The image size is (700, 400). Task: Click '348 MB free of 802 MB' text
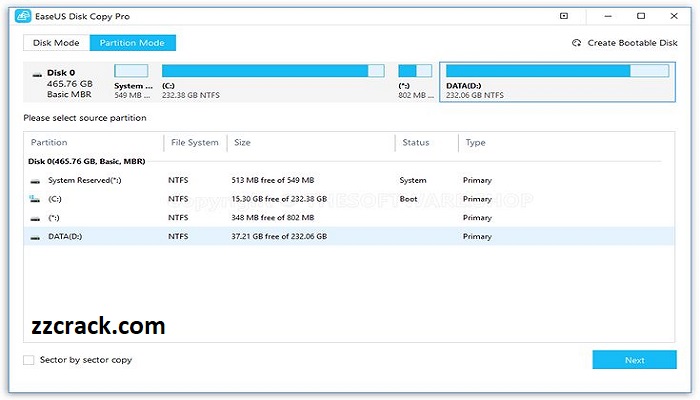pos(273,218)
